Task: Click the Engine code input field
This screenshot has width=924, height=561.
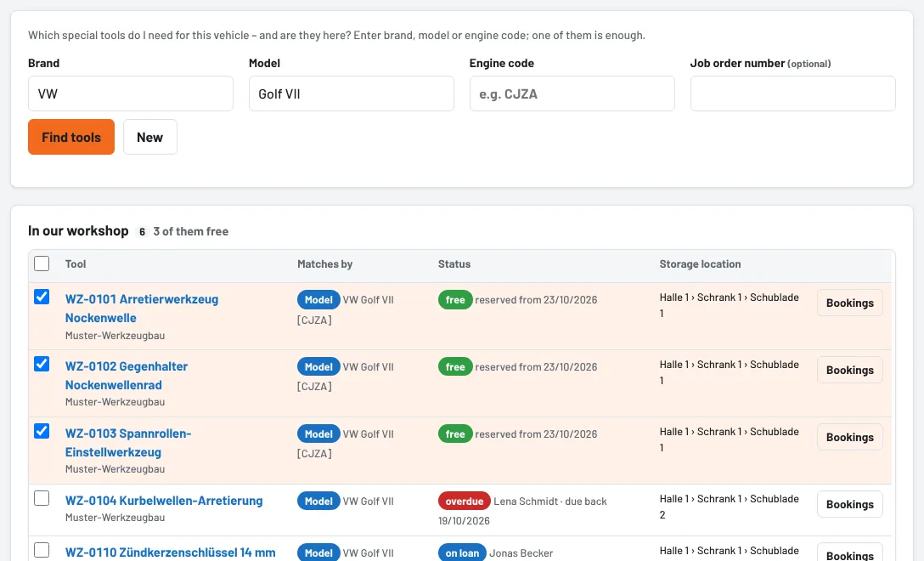Action: pos(572,93)
